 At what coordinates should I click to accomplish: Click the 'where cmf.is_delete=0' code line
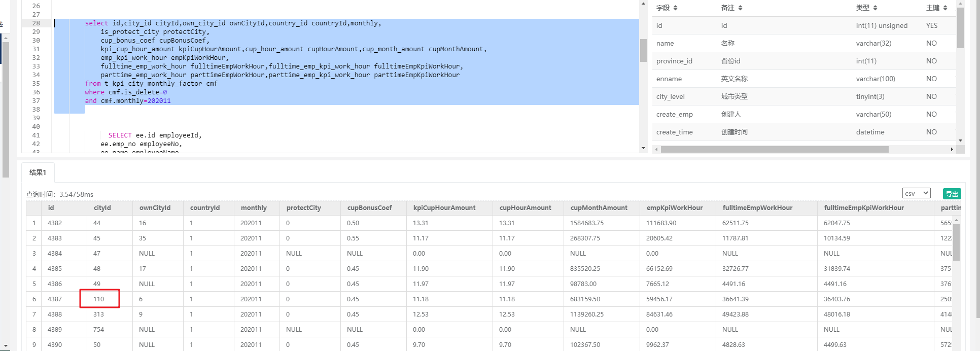126,92
